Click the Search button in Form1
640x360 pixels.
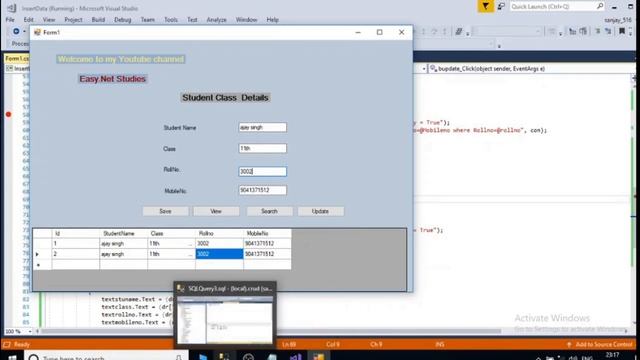(x=269, y=211)
